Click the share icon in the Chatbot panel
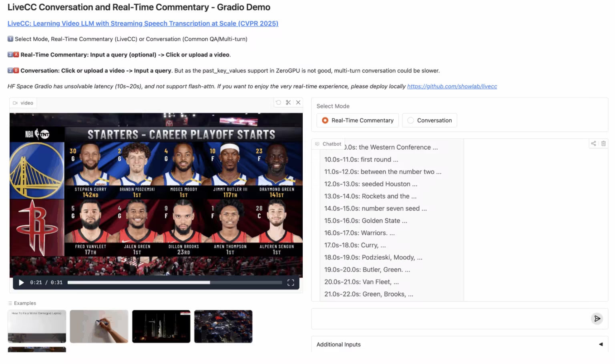The height and width of the screenshot is (364, 615). tap(593, 143)
